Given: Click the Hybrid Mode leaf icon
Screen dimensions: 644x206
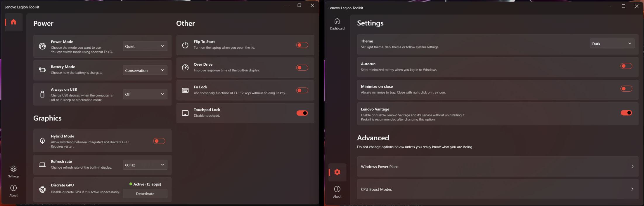Looking at the screenshot, I should click(42, 141).
